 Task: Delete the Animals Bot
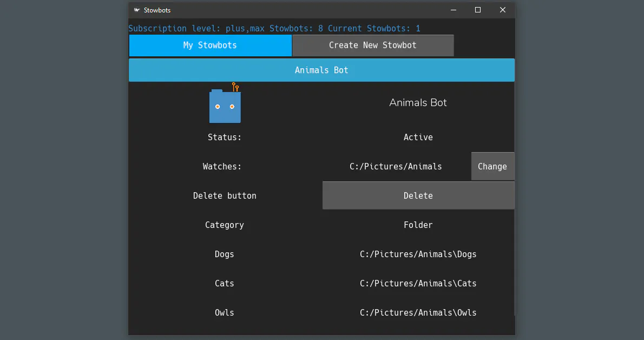418,195
